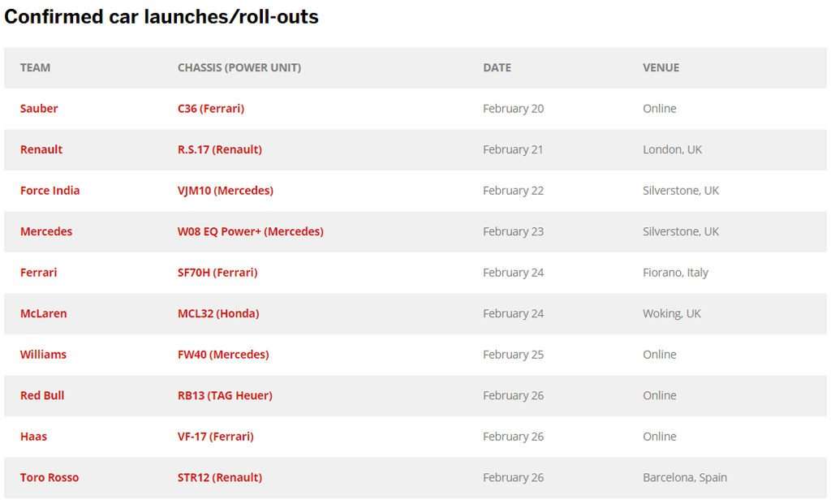This screenshot has width=831, height=504.
Task: Open the MCL32 (Honda) chassis link
Action: click(x=218, y=313)
